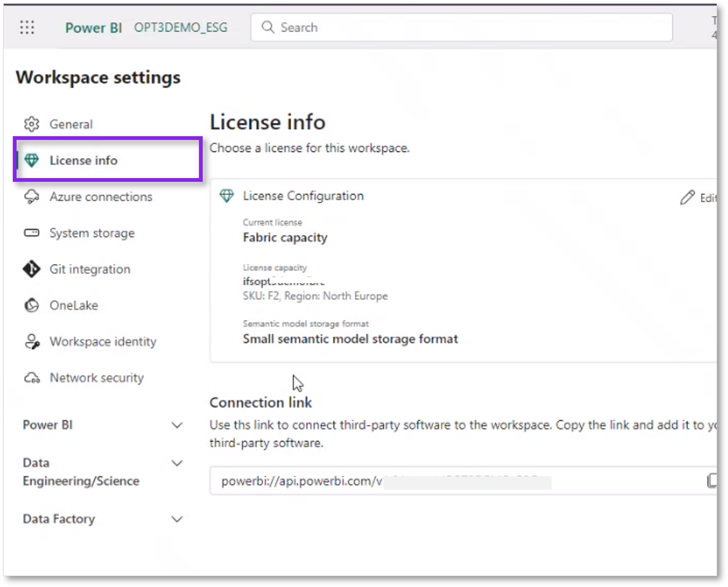This screenshot has height=587, width=728.
Task: Click the Fabric capacity license text
Action: [x=285, y=238]
